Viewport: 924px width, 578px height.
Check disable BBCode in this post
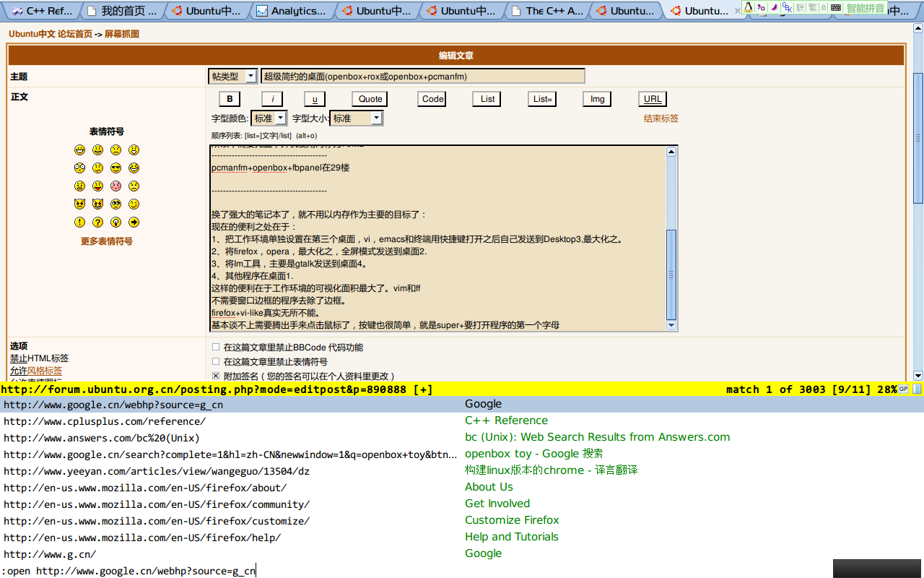[x=216, y=347]
